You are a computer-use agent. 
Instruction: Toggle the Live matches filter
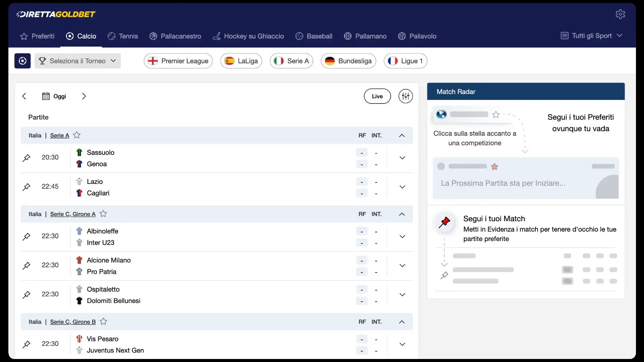pyautogui.click(x=377, y=96)
